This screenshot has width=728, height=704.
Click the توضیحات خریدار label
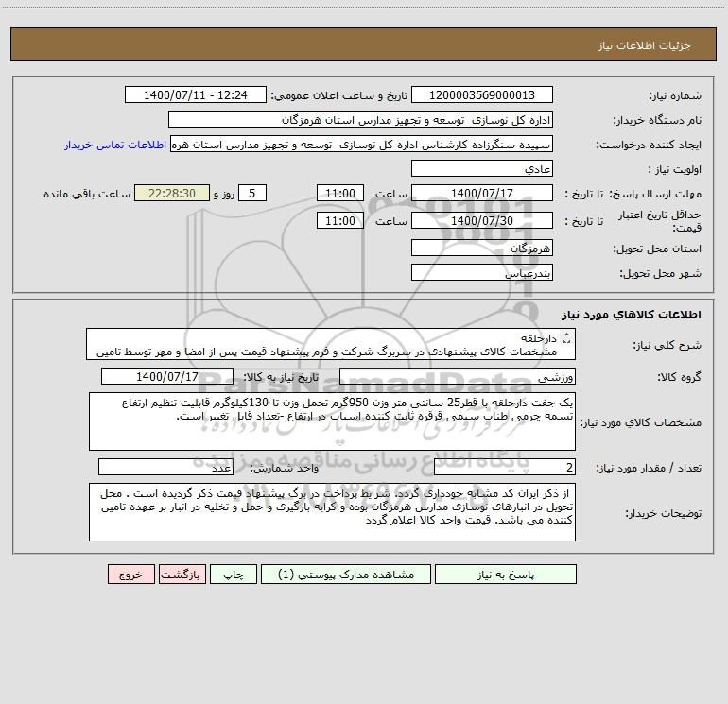(x=664, y=513)
